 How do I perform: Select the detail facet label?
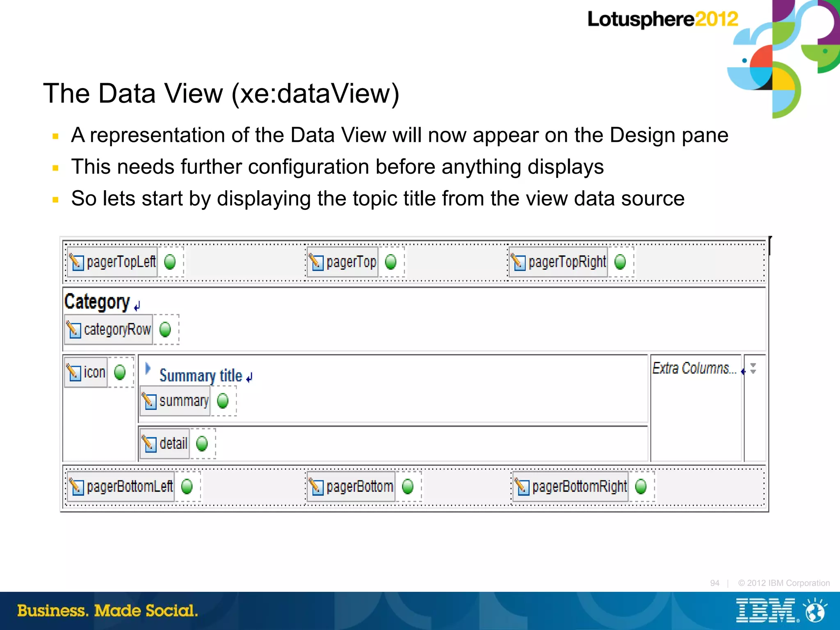click(x=173, y=444)
